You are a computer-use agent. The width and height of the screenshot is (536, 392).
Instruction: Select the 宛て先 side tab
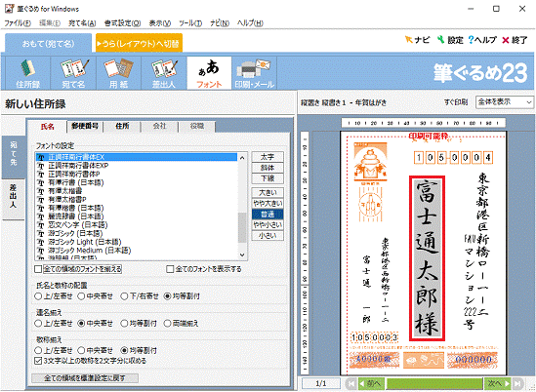[x=14, y=157]
